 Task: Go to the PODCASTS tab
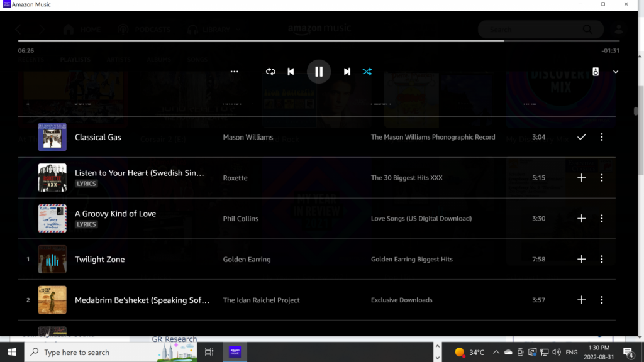144,30
